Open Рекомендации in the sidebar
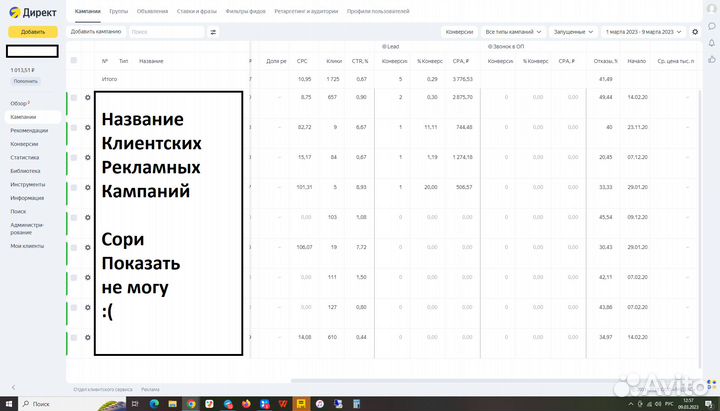This screenshot has width=720, height=411. pyautogui.click(x=29, y=130)
